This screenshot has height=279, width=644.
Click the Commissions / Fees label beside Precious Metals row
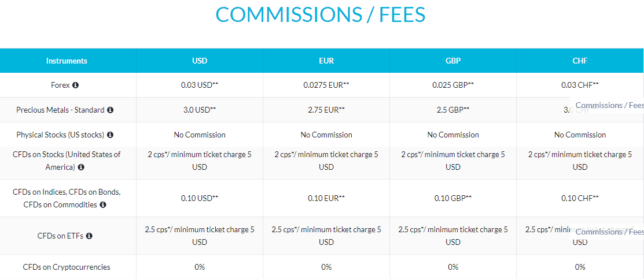(609, 106)
